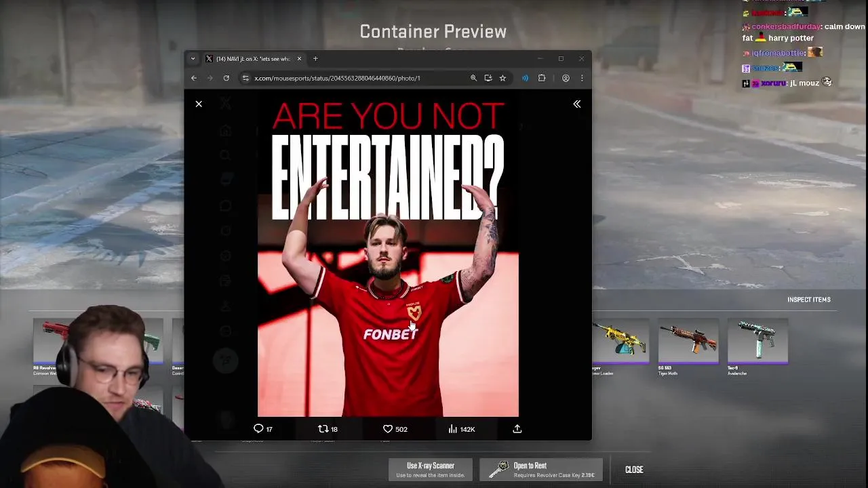Click the Use X-ray Scanner button
The height and width of the screenshot is (488, 868).
click(430, 470)
